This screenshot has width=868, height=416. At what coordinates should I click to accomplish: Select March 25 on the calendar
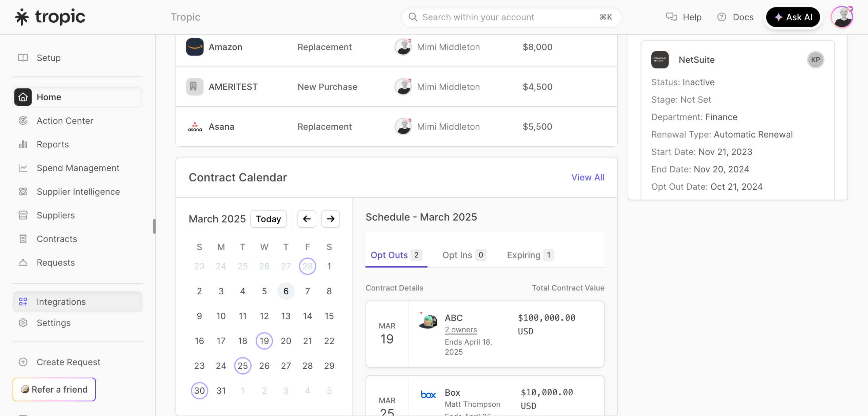242,366
